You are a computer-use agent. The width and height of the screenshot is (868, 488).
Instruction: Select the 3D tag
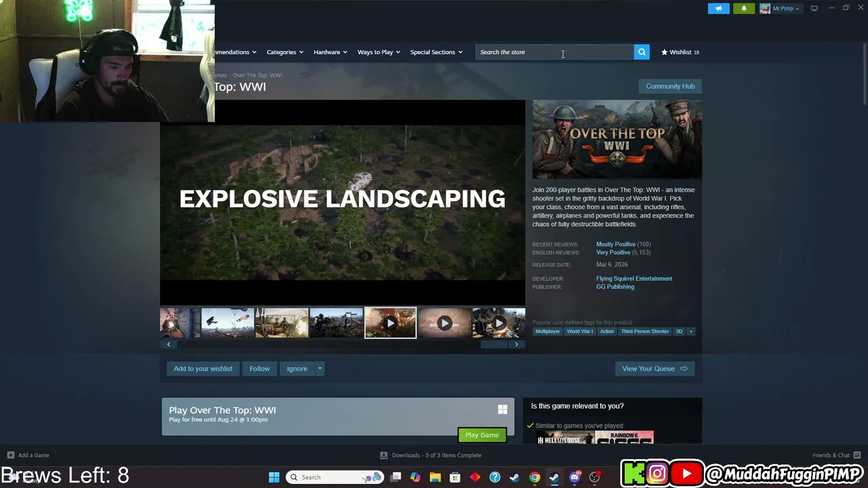(x=679, y=331)
